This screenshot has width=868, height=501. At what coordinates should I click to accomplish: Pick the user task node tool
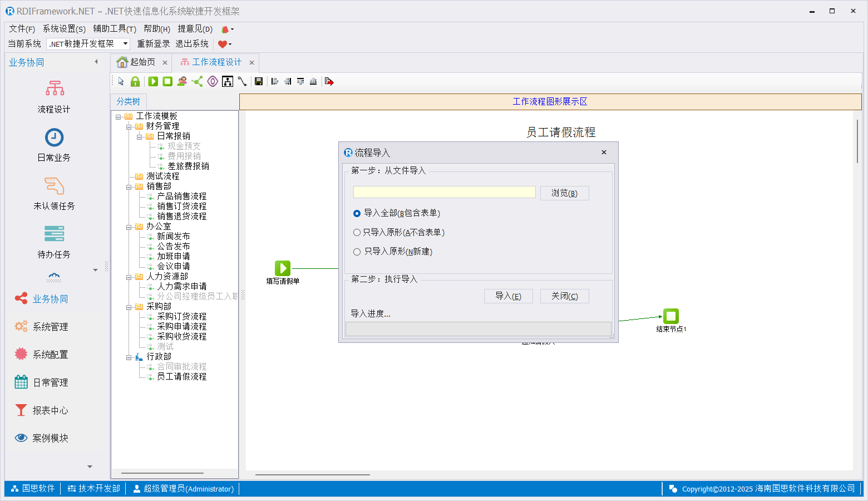[x=182, y=82]
